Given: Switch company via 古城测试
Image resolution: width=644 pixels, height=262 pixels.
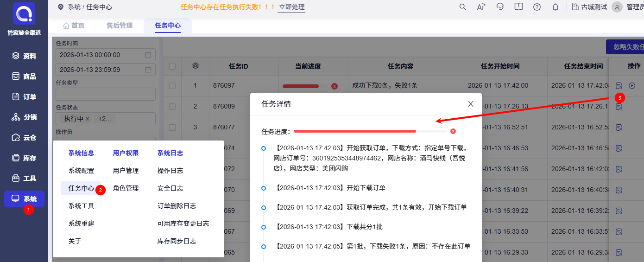Looking at the screenshot, I should [589, 7].
